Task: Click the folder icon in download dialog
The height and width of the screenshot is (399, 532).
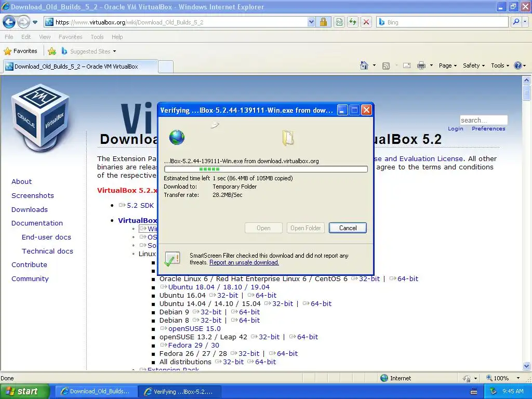Action: [288, 138]
